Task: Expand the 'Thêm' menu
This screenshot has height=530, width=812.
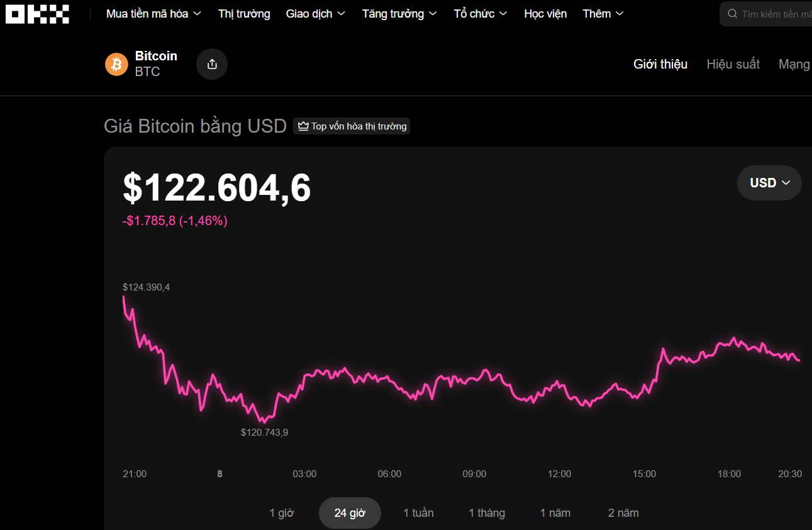Action: [602, 13]
